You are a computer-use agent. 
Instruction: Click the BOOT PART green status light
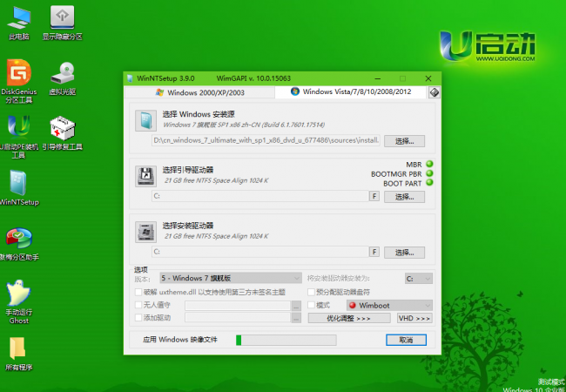tap(429, 183)
